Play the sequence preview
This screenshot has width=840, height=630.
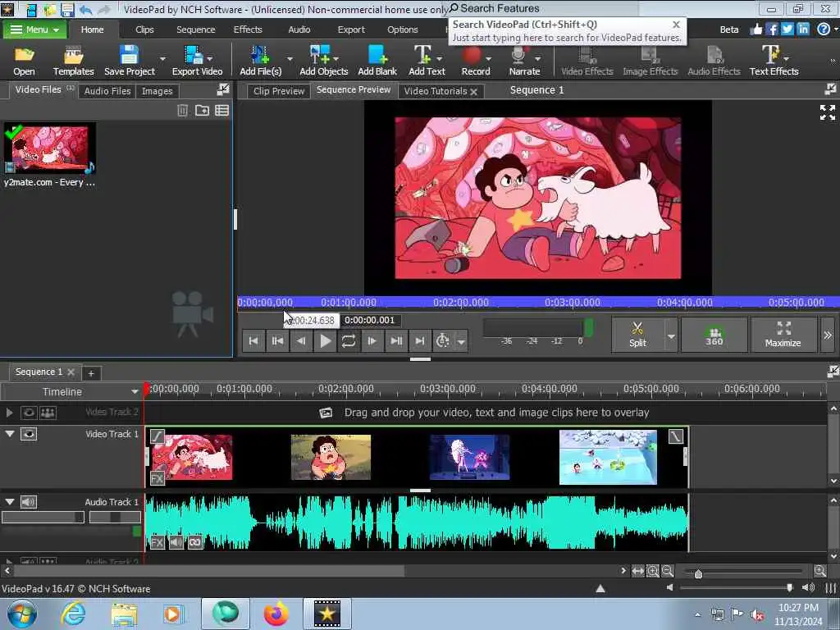tap(325, 340)
